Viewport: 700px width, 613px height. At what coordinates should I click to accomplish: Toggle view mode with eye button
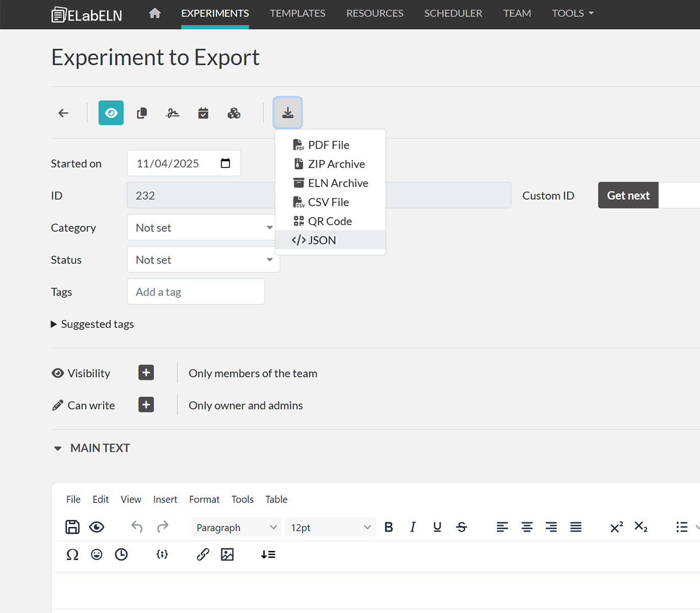click(111, 113)
